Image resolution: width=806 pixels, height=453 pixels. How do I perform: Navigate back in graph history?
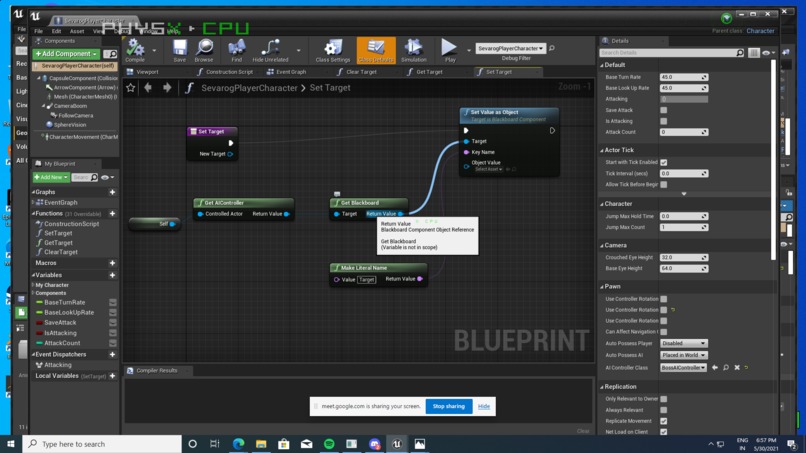tap(148, 88)
